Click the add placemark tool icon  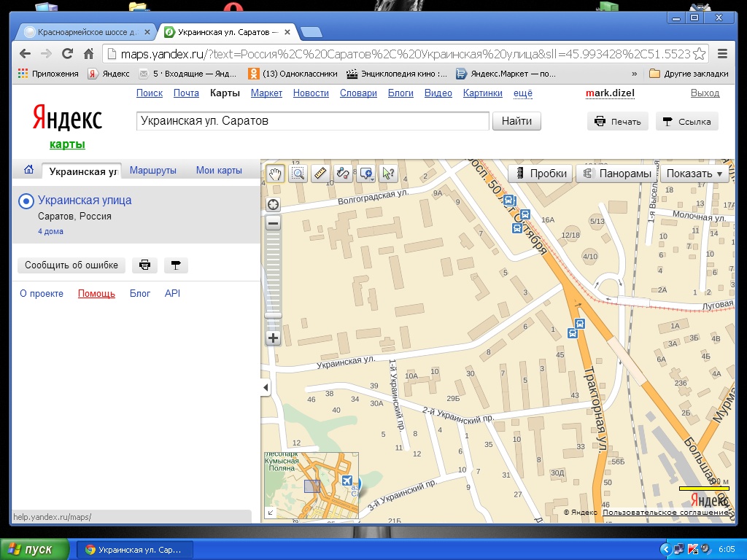(366, 174)
